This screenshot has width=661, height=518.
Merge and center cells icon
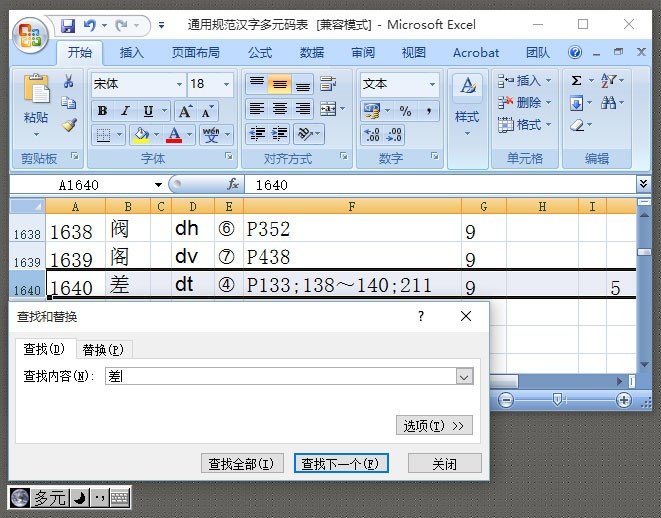[328, 109]
